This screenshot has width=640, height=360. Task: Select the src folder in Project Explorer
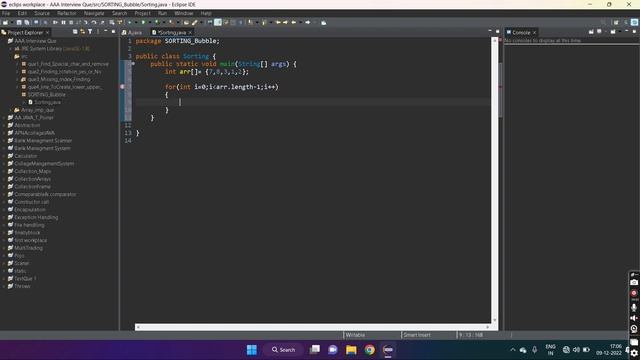[24, 56]
